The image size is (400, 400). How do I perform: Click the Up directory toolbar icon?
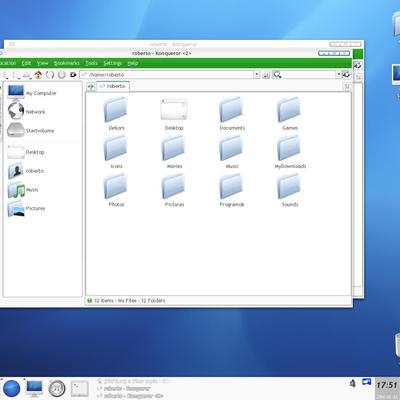point(27,75)
